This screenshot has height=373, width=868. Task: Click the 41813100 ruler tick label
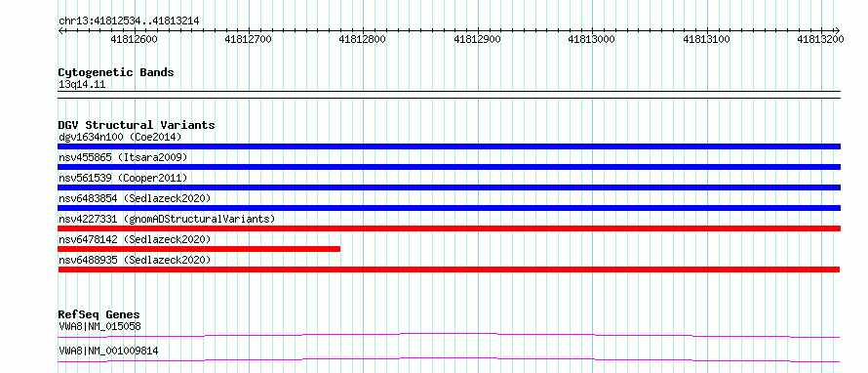706,39
